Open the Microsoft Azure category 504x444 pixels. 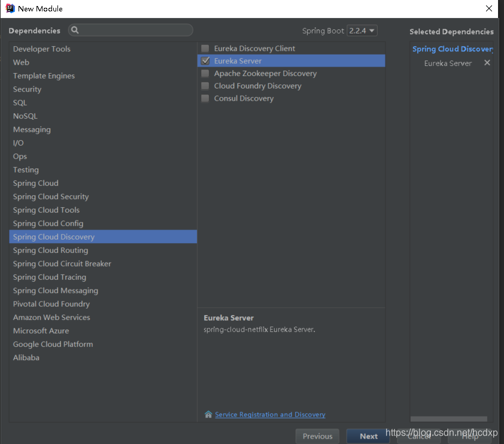click(103, 331)
